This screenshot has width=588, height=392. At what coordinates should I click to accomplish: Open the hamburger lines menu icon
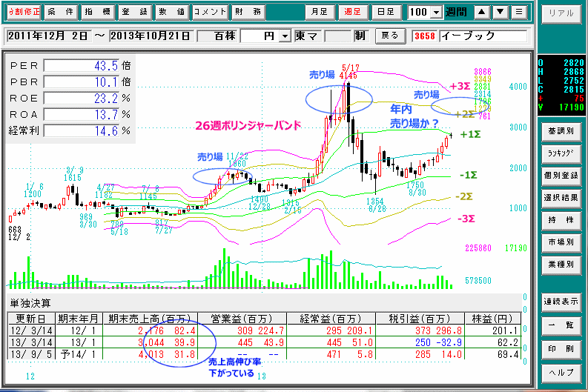(x=519, y=12)
